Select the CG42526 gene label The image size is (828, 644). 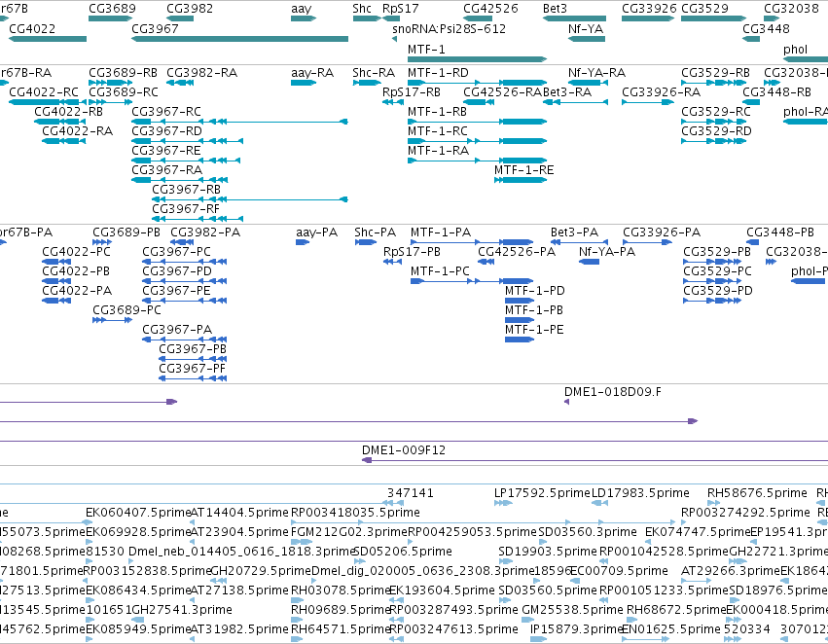(x=490, y=9)
